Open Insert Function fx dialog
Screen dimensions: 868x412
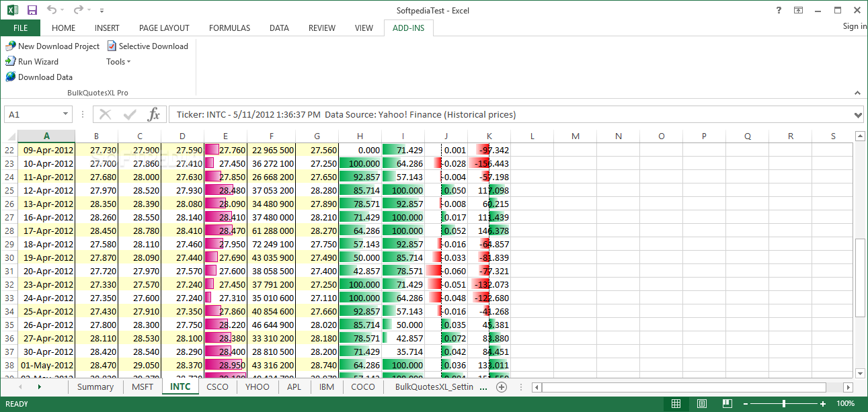click(154, 115)
